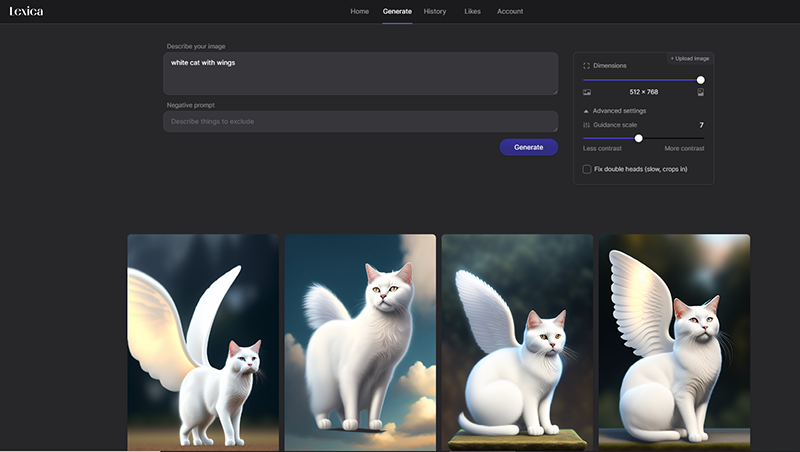Click the landscape orientation icon

[587, 92]
